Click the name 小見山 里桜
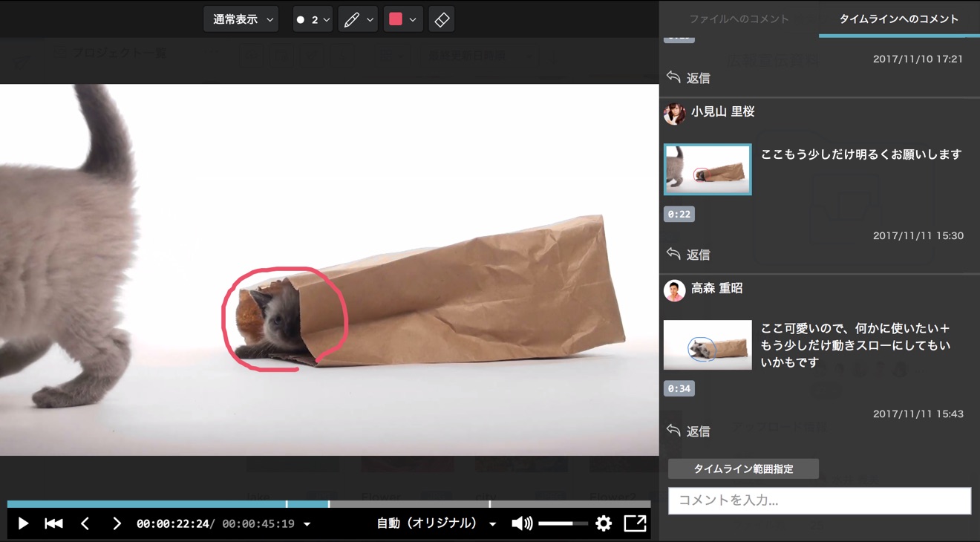Screen dimensions: 980x542 [x=722, y=111]
